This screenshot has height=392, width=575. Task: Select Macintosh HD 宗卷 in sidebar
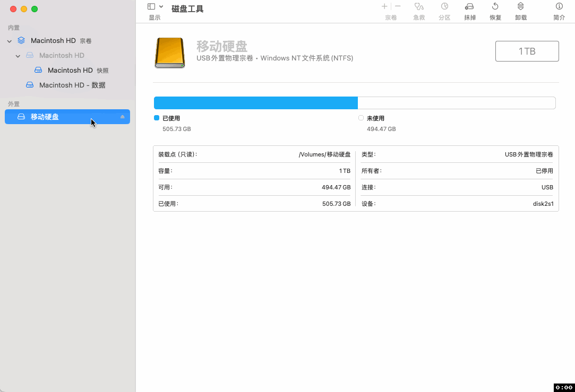tap(67, 41)
